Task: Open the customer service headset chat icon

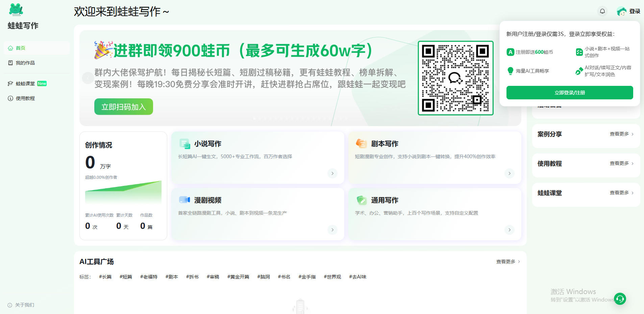Action: [620, 299]
